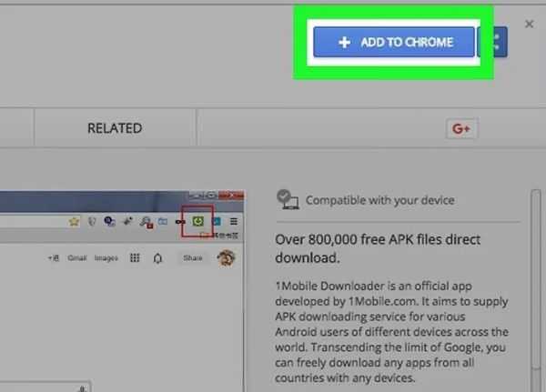Image resolution: width=546 pixels, height=392 pixels.
Task: Switch to the RELATED tab
Action: [x=115, y=128]
